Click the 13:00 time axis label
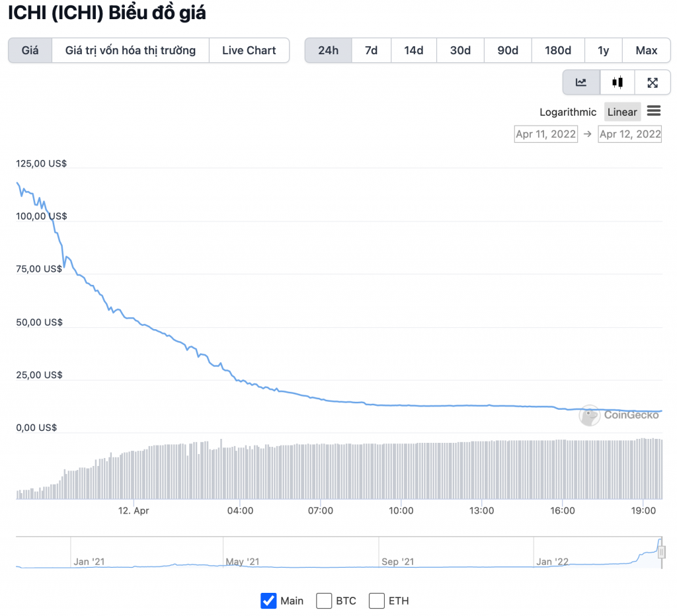This screenshot has height=616, width=677. pyautogui.click(x=481, y=511)
